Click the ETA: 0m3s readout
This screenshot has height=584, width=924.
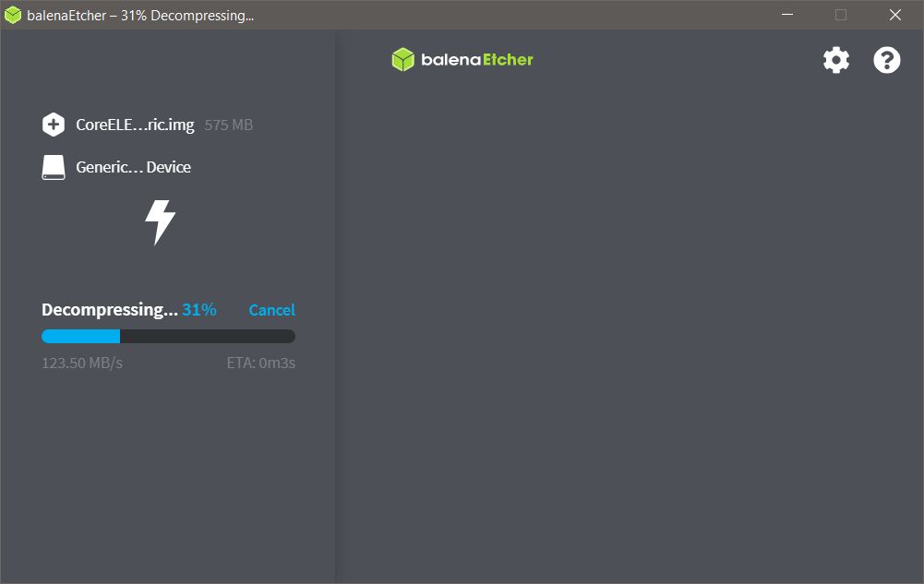(261, 363)
